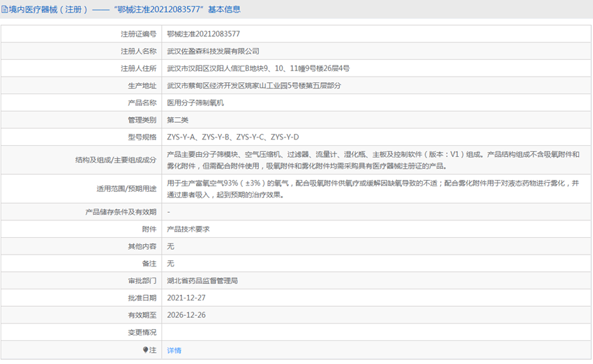Select the page title 境内医疗器械(注册) text
The height and width of the screenshot is (364, 593).
47,10
